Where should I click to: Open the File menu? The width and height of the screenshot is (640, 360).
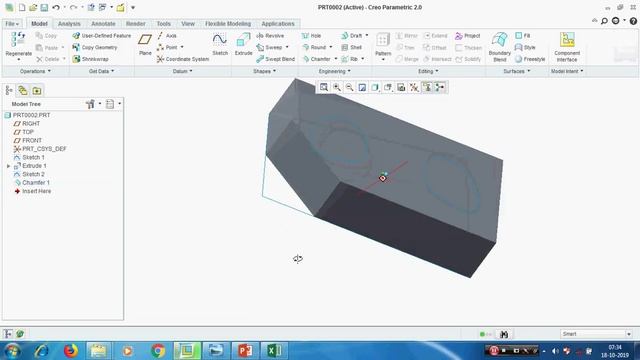(12, 24)
